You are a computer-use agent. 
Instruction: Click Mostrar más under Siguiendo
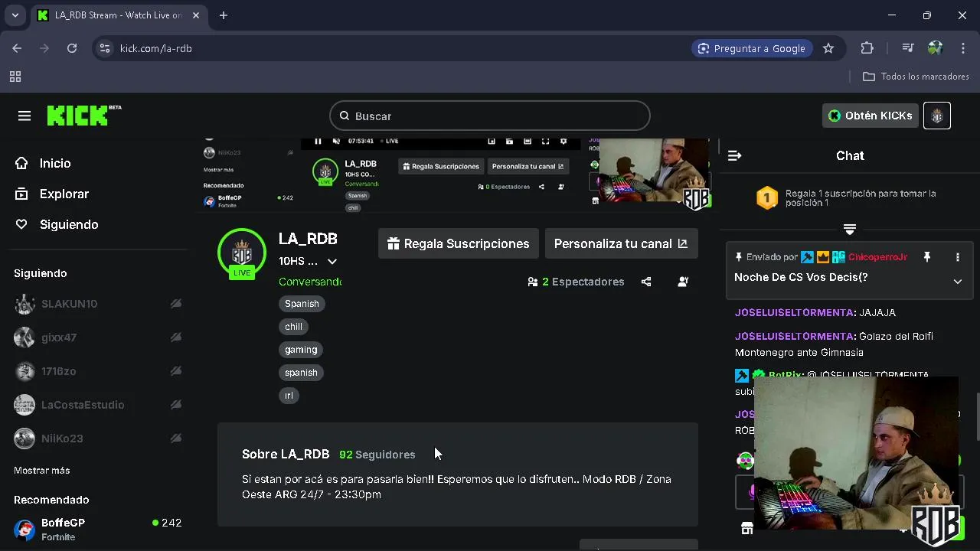click(42, 471)
